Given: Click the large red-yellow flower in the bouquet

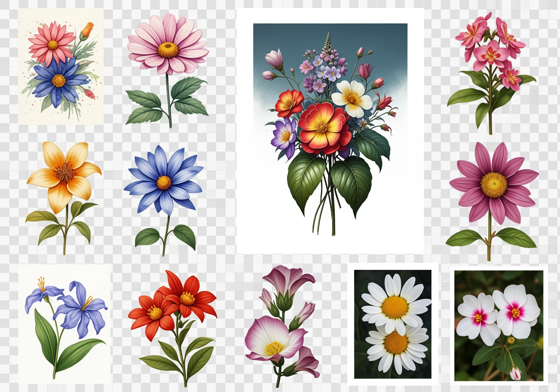Looking at the screenshot, I should point(323,126).
